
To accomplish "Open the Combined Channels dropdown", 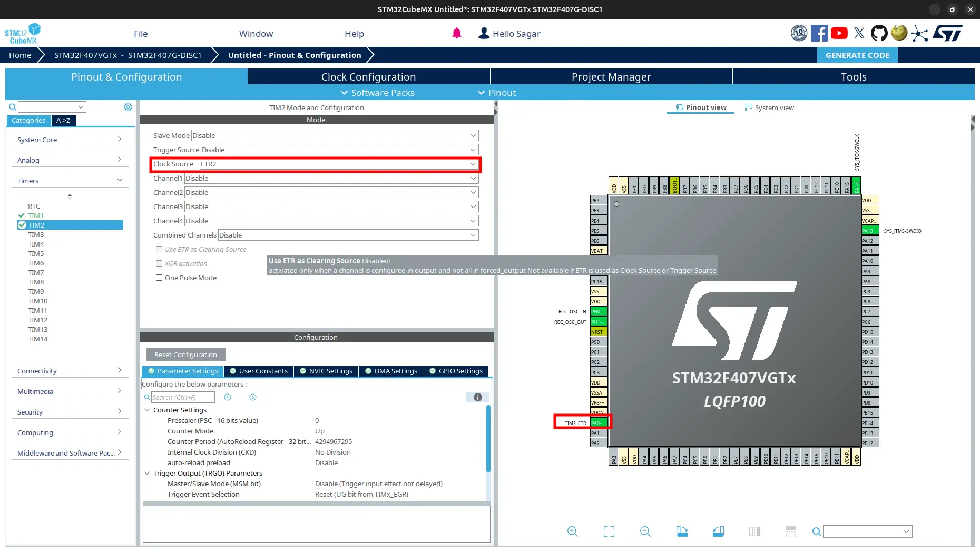I will point(348,235).
